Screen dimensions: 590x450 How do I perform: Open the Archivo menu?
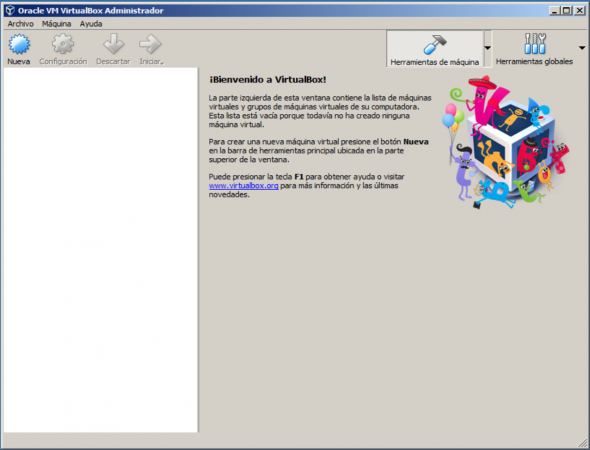(21, 24)
